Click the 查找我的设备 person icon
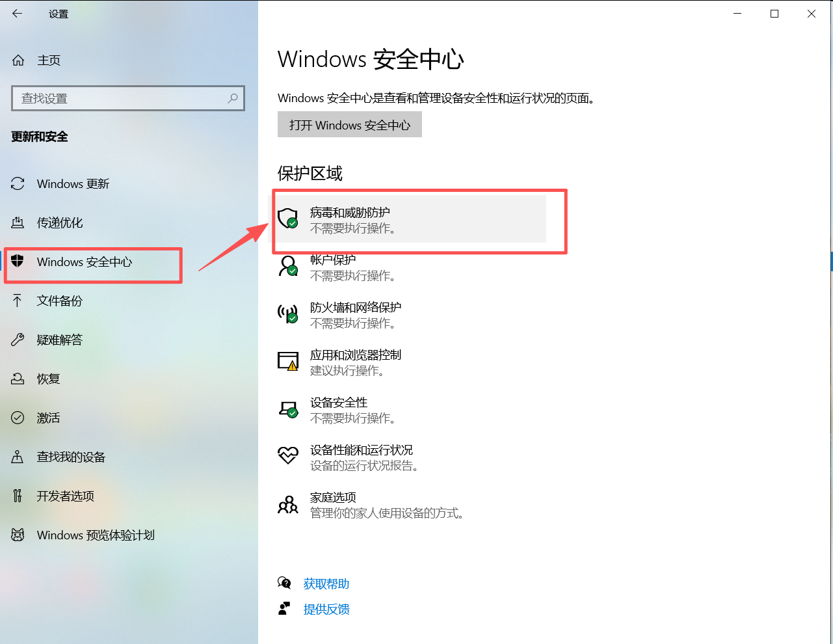The width and height of the screenshot is (833, 644). pyautogui.click(x=18, y=457)
